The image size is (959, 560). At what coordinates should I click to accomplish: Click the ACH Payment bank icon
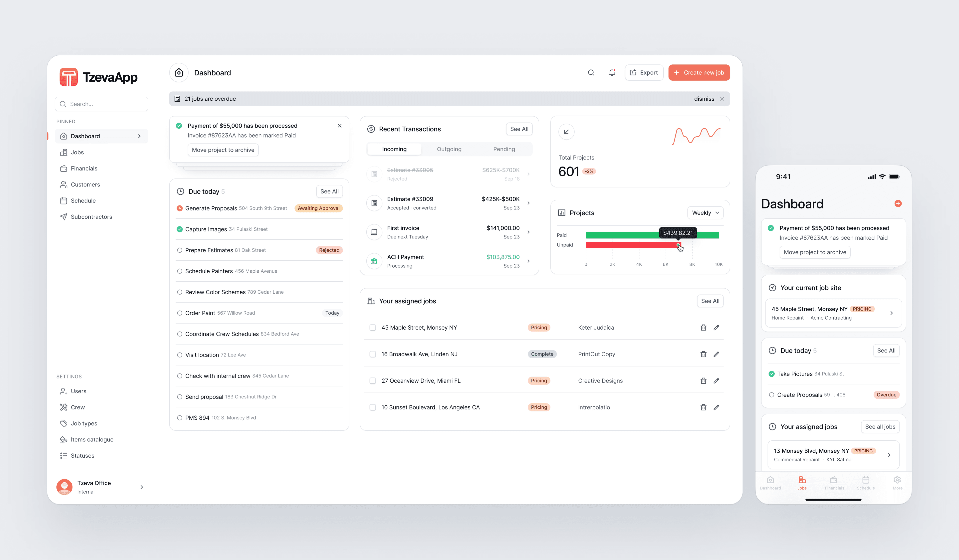click(x=374, y=261)
